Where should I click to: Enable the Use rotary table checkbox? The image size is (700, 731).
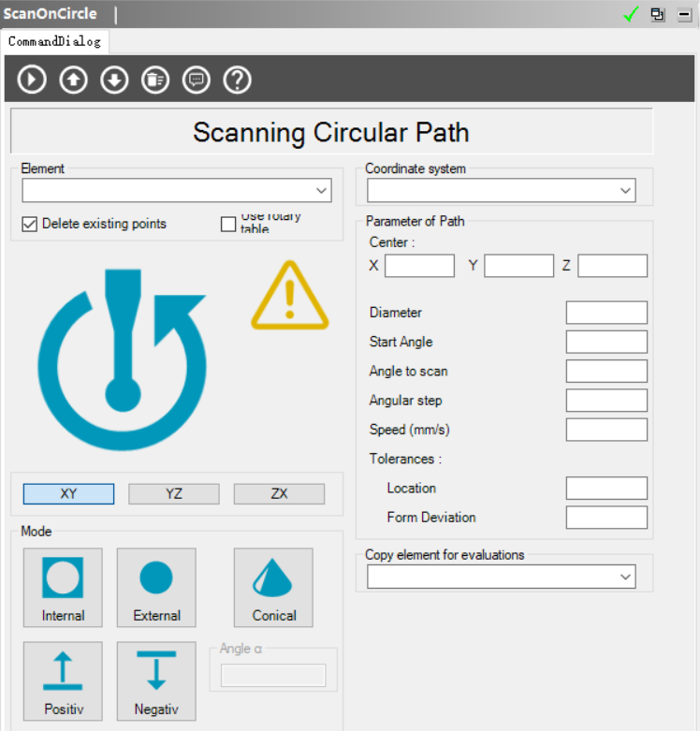228,224
